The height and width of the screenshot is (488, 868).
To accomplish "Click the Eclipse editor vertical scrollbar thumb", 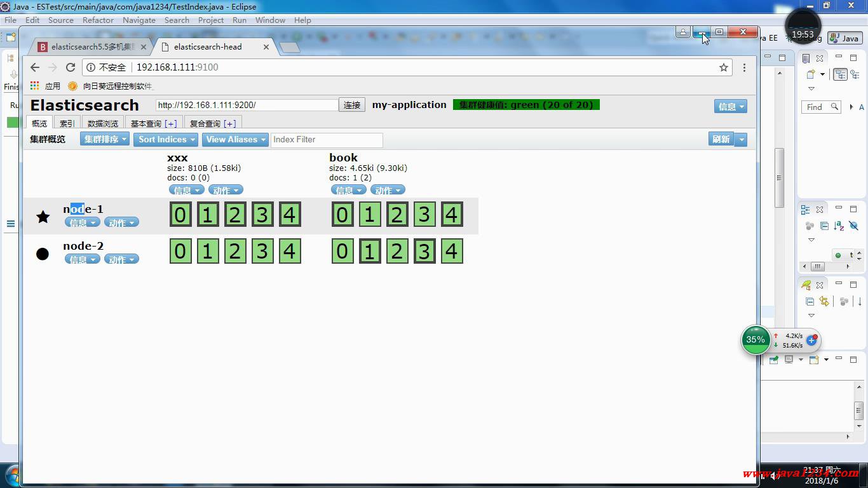I will coord(778,177).
